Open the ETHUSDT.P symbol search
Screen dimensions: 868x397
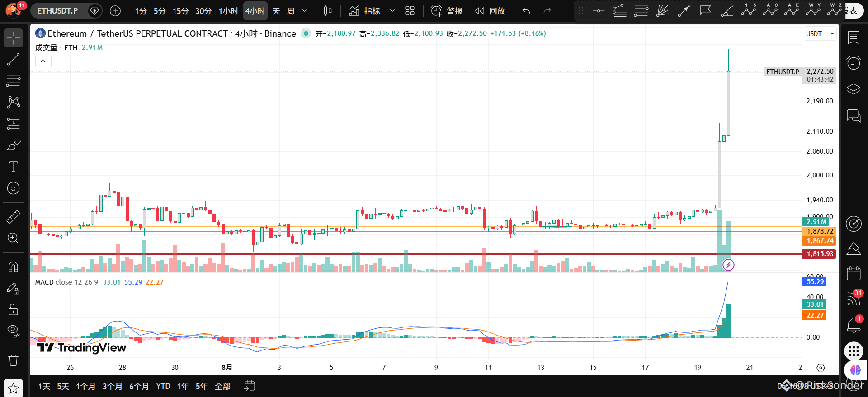click(x=58, y=11)
